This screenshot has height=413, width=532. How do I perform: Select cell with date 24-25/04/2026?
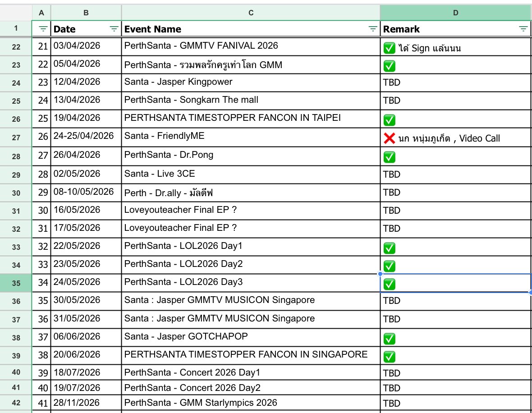coord(86,137)
